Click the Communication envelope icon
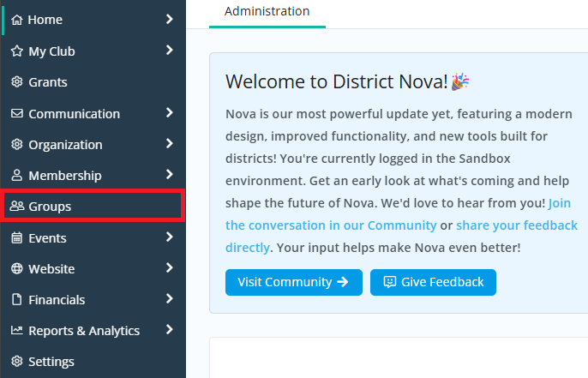This screenshot has height=378, width=588. (16, 113)
